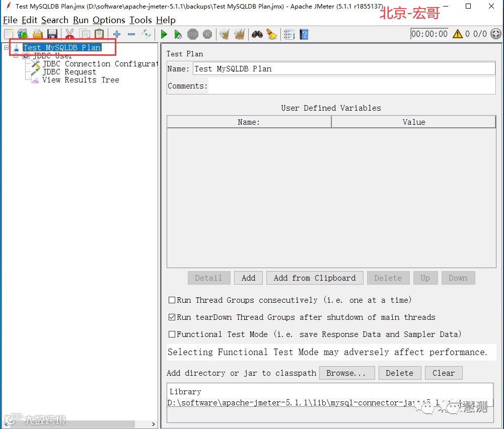Click the 00:00:00 elapsed time display
This screenshot has width=504, height=429.
[429, 34]
